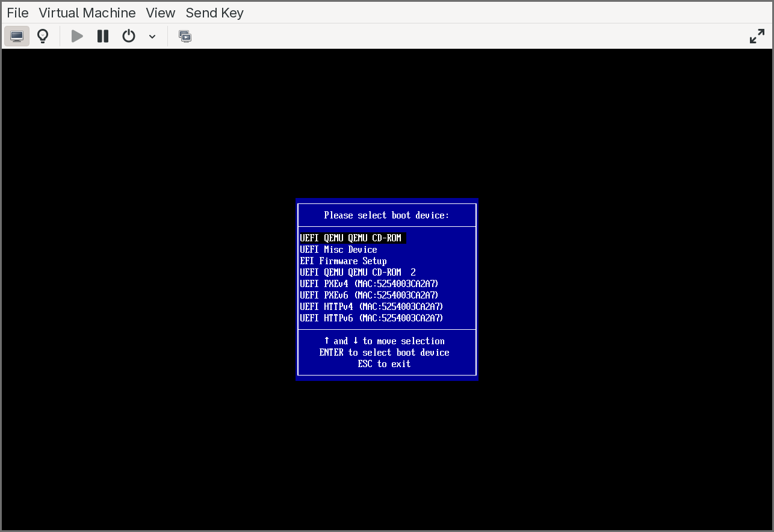The height and width of the screenshot is (532, 774).
Task: Select the UEFI PXEv6 boot option
Action: (x=369, y=295)
